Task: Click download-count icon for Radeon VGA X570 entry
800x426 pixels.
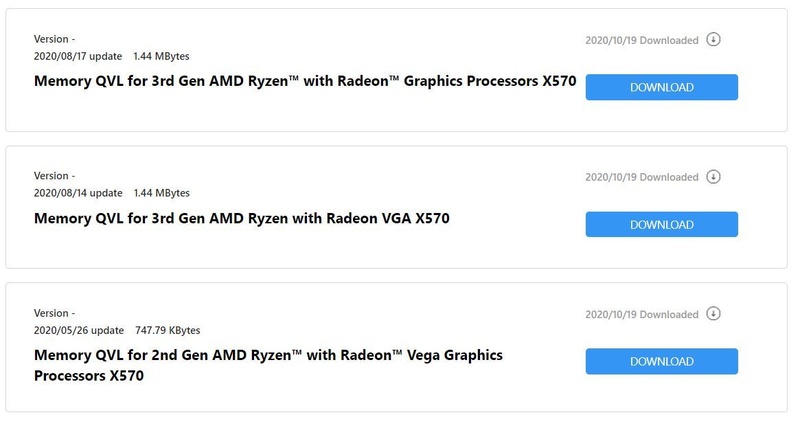Action: click(713, 177)
